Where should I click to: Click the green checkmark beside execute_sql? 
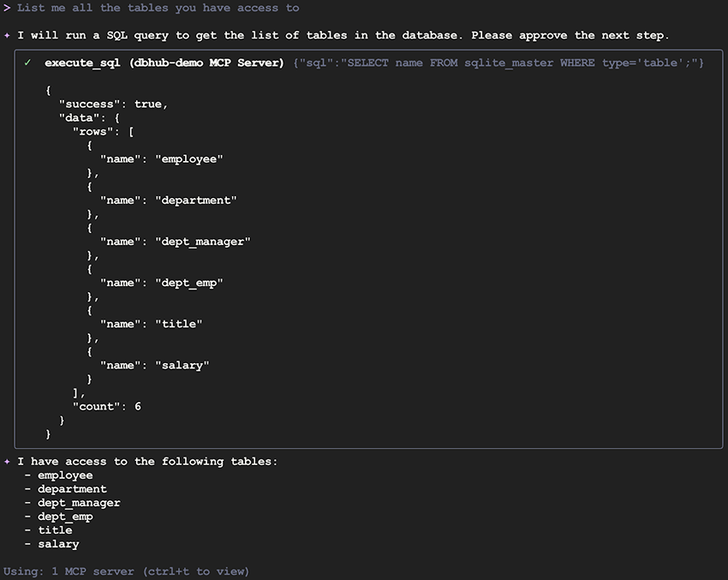(x=27, y=63)
